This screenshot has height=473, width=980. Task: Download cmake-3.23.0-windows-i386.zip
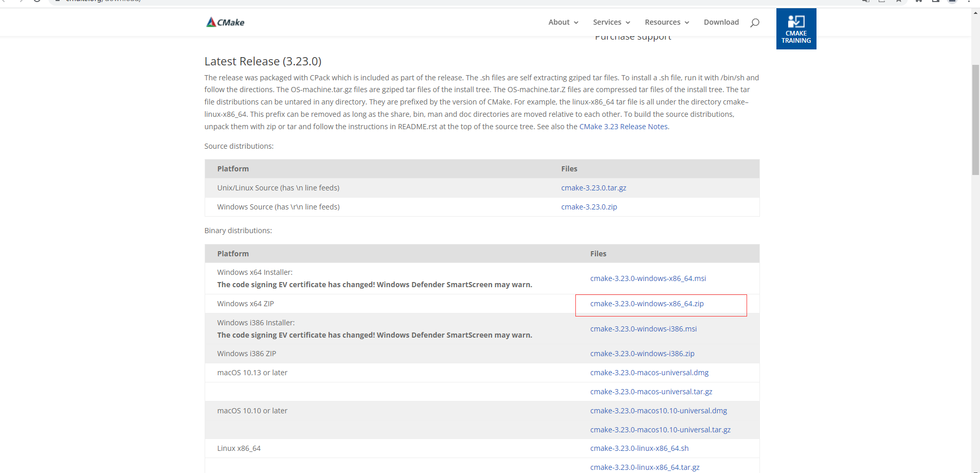point(642,354)
